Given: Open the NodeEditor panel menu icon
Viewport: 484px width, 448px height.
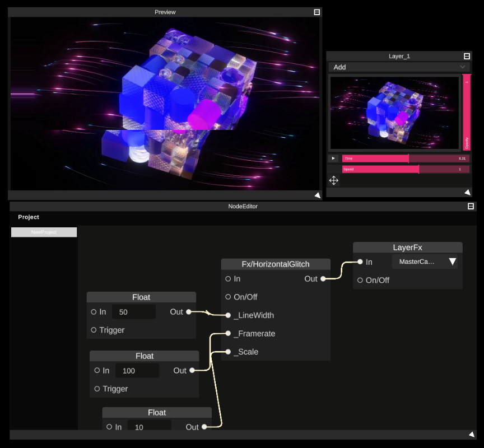Looking at the screenshot, I should click(x=470, y=206).
